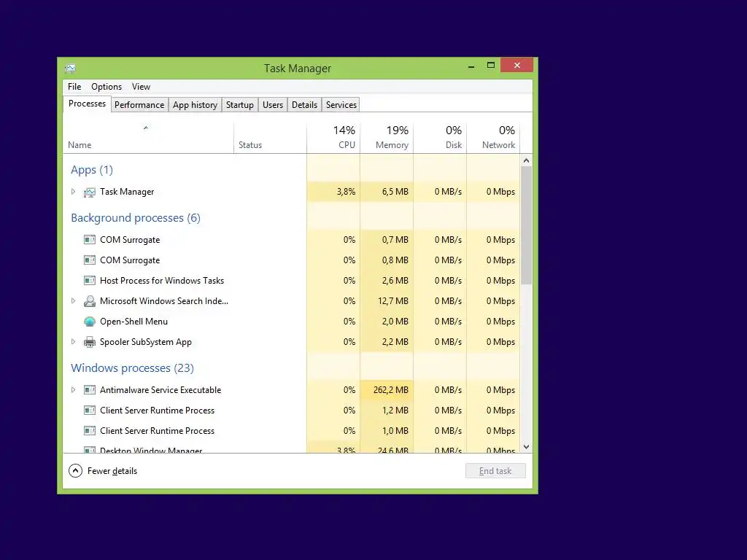
Task: Open the View menu
Action: tap(141, 87)
